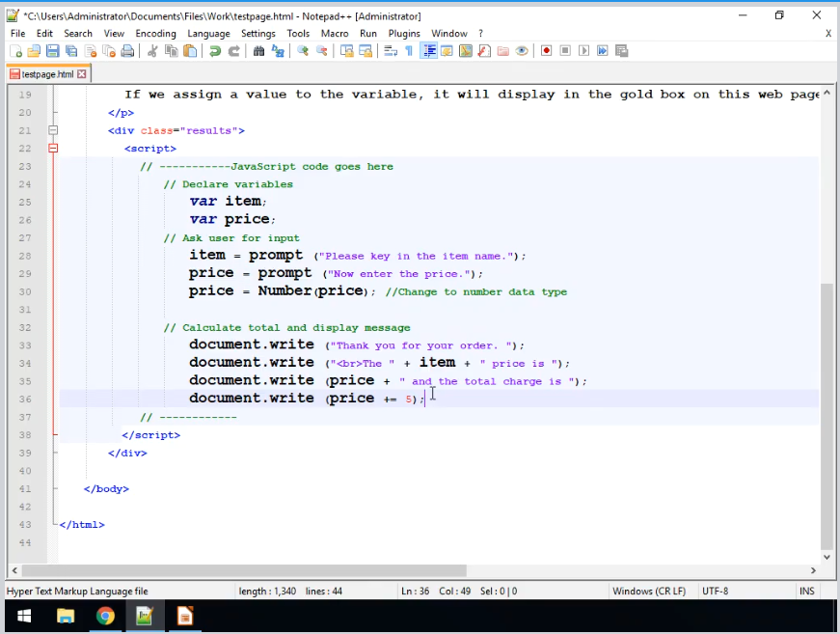Toggle the indent guide toolbar button

tap(429, 51)
